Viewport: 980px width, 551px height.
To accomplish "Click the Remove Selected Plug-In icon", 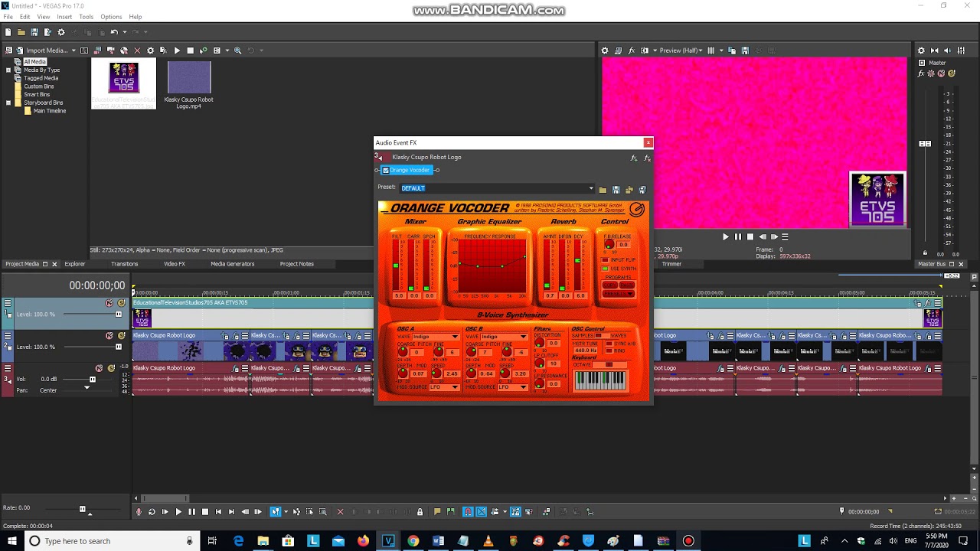I will point(647,158).
